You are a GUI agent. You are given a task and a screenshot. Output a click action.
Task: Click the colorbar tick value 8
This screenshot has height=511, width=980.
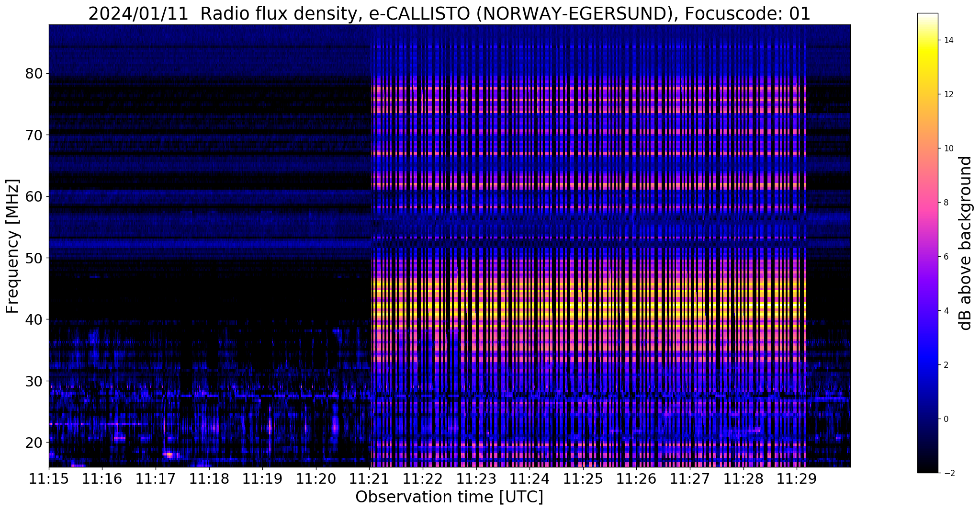tap(946, 203)
